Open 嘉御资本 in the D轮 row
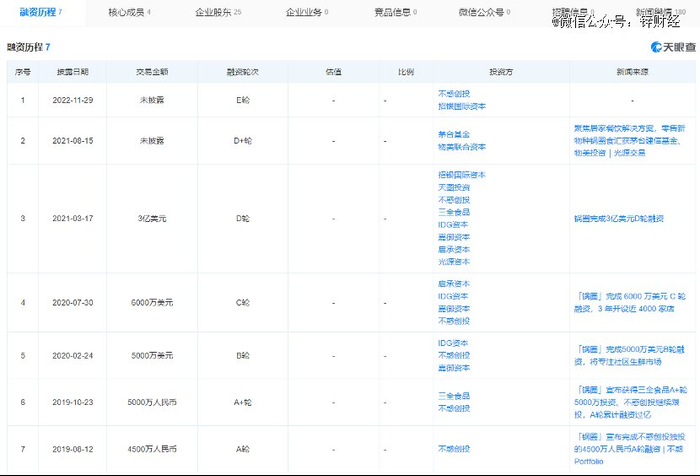Image resolution: width=700 pixels, height=476 pixels. point(454,237)
